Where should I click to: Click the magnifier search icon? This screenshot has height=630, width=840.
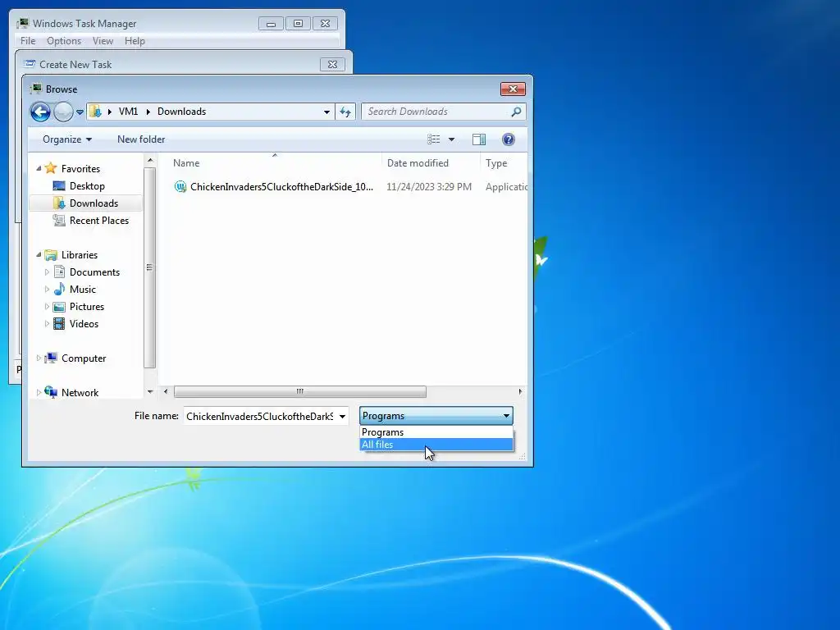tap(517, 112)
